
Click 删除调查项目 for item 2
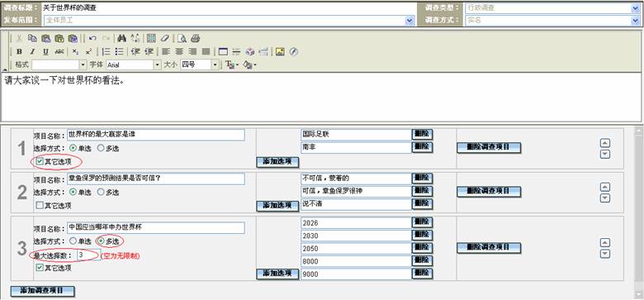[x=489, y=192]
